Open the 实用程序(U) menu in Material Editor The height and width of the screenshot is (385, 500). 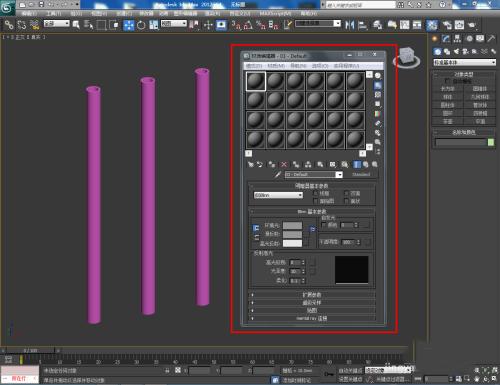[346, 66]
